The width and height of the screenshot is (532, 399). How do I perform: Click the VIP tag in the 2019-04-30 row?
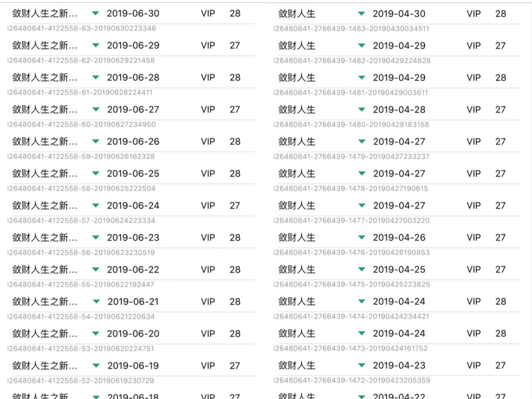point(474,14)
